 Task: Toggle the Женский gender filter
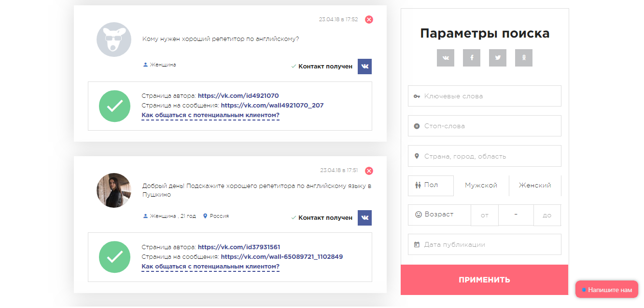pos(535,185)
